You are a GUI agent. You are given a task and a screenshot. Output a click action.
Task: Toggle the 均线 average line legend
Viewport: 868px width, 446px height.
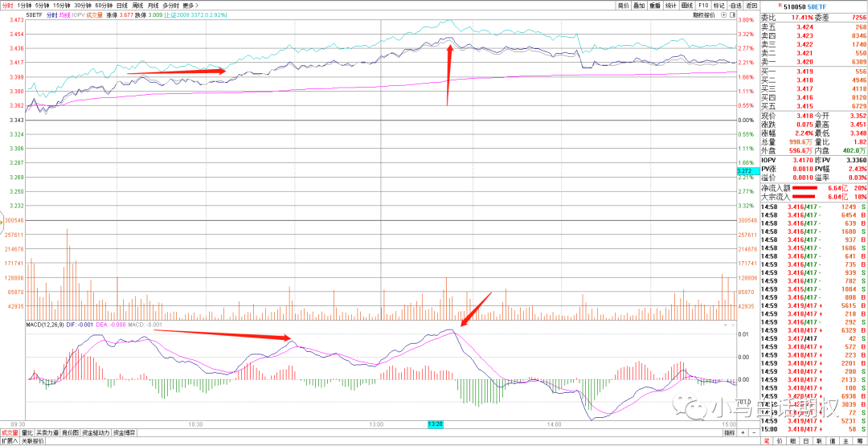pos(65,15)
